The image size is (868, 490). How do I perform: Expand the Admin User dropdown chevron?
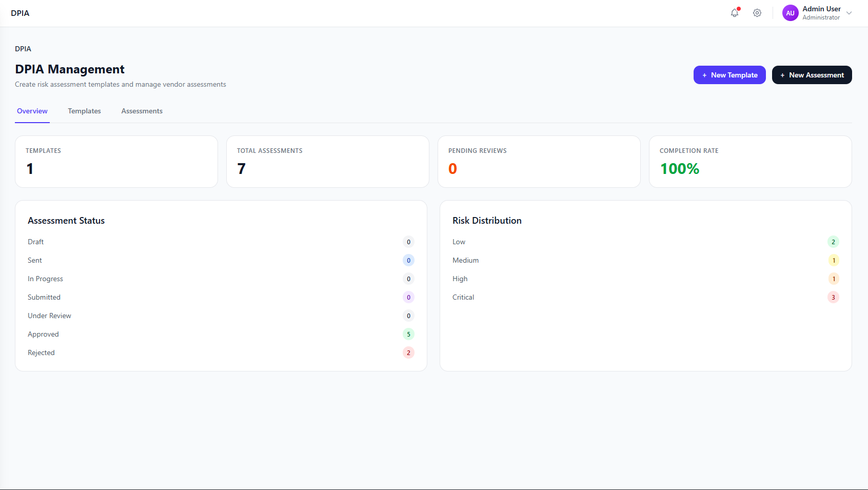coord(849,13)
